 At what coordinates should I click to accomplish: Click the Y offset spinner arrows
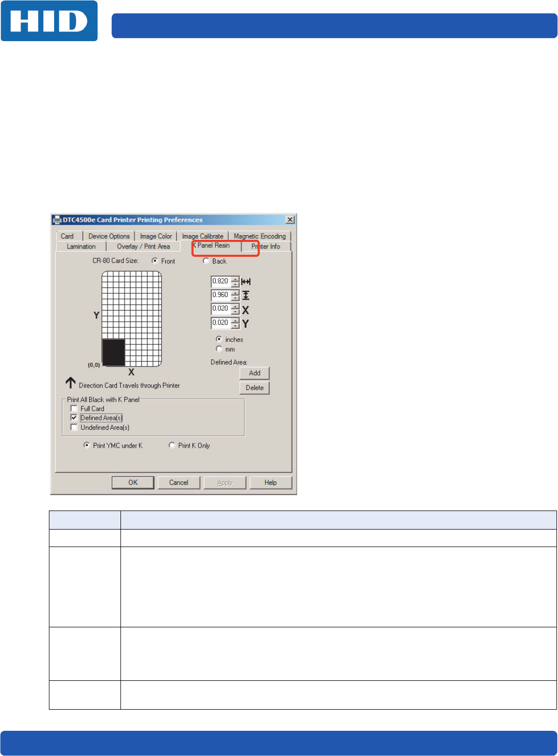(235, 323)
